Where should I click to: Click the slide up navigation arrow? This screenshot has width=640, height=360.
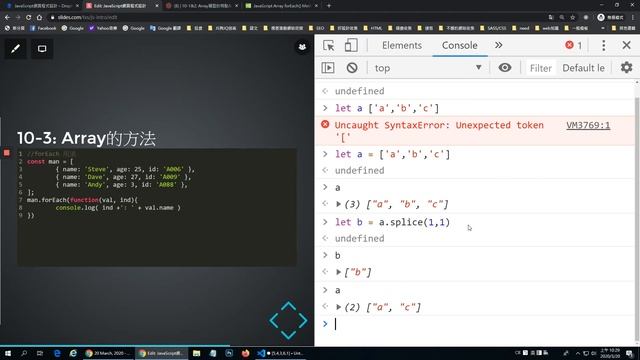[289, 307]
